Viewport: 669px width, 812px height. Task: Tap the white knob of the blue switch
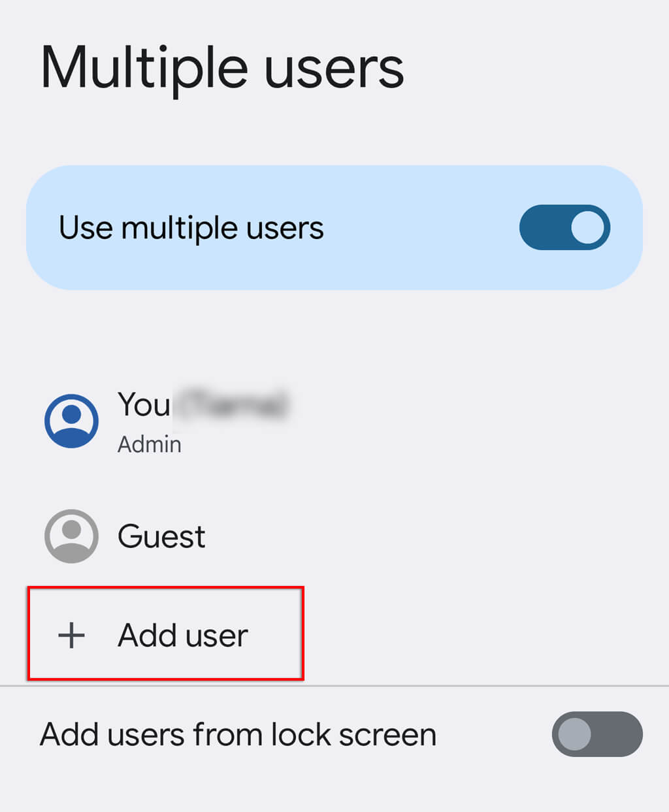coord(587,228)
